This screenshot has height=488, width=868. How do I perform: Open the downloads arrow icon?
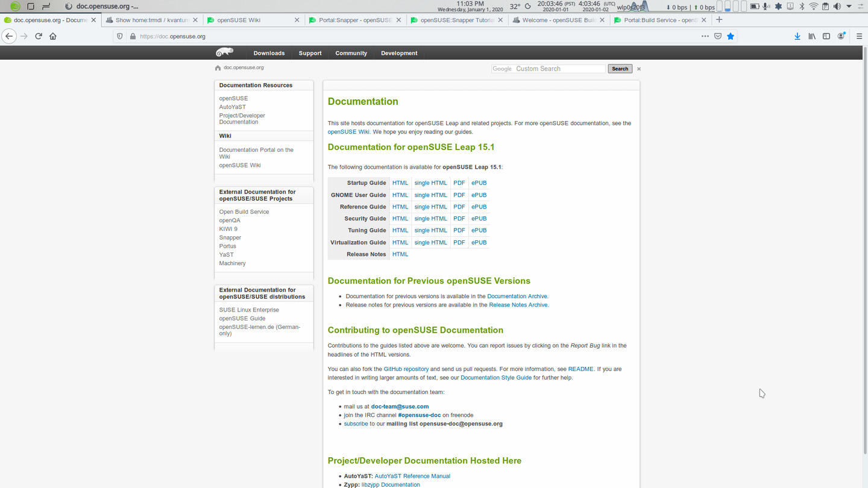coord(797,36)
